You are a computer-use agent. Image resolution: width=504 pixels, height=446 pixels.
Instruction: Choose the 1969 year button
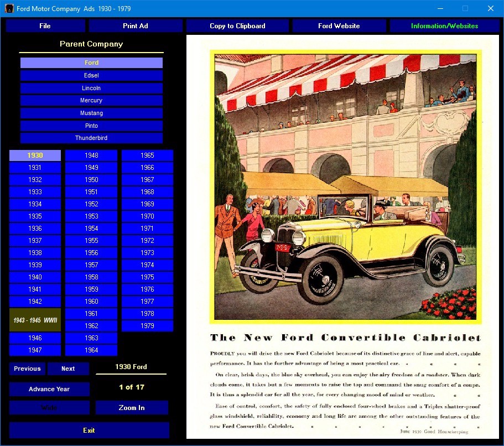click(147, 204)
